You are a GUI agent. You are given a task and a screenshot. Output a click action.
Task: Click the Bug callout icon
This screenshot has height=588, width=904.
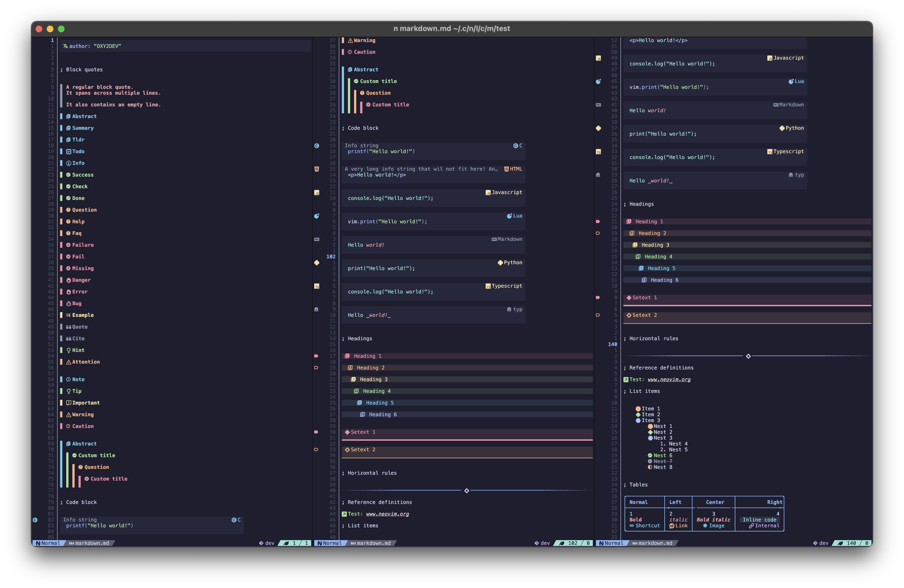69,303
